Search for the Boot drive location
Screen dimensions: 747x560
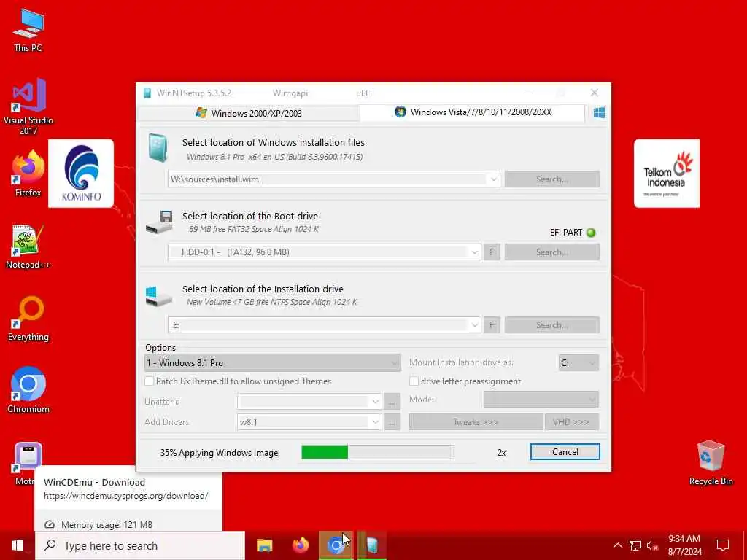(551, 252)
